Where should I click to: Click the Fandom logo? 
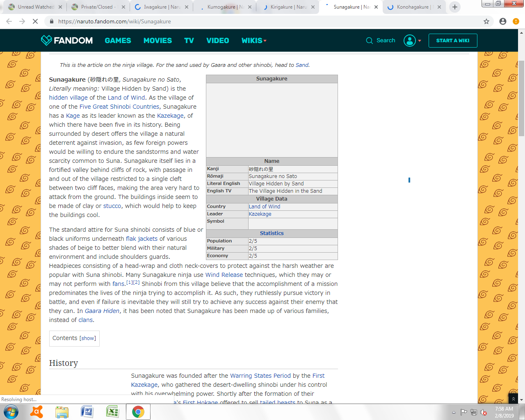[x=67, y=40]
